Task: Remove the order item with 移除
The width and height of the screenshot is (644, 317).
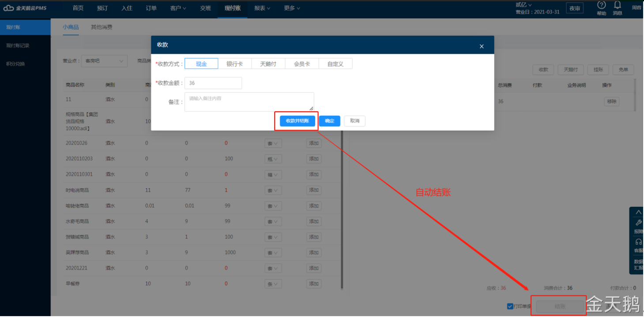Action: click(x=612, y=101)
